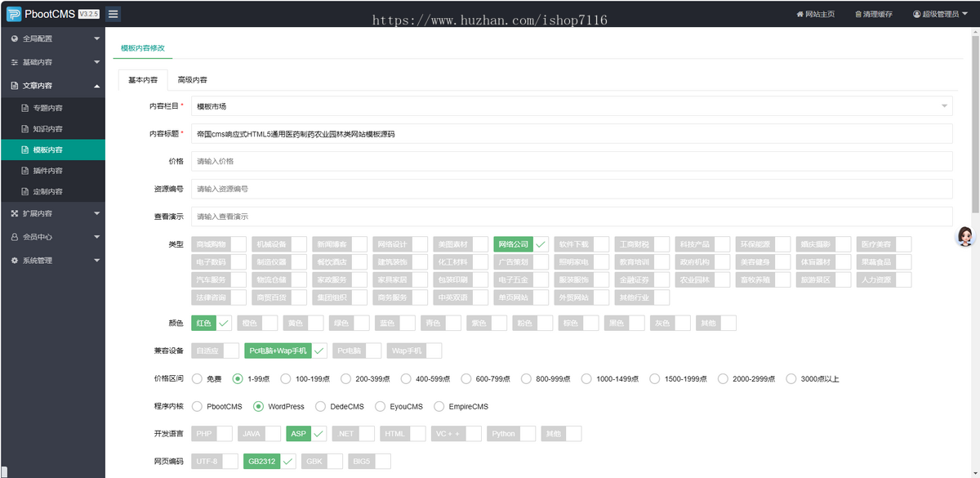Toggle the sidebar hamburger menu button

point(114,14)
